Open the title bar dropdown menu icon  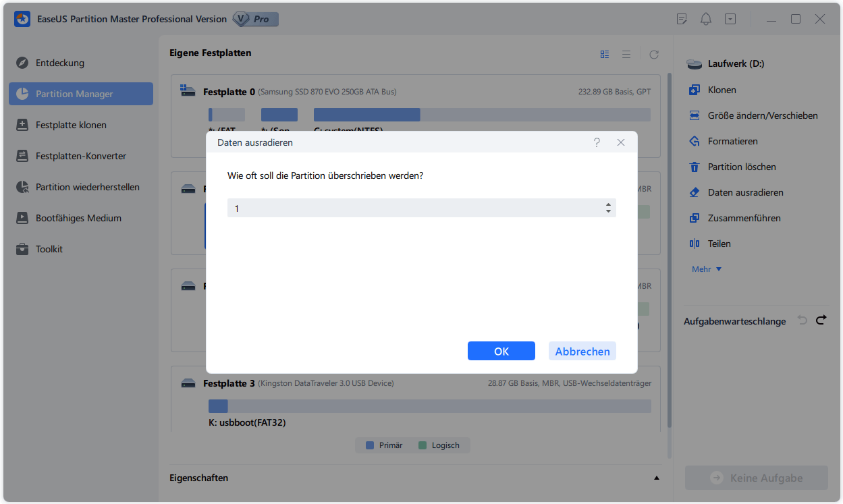coord(731,19)
